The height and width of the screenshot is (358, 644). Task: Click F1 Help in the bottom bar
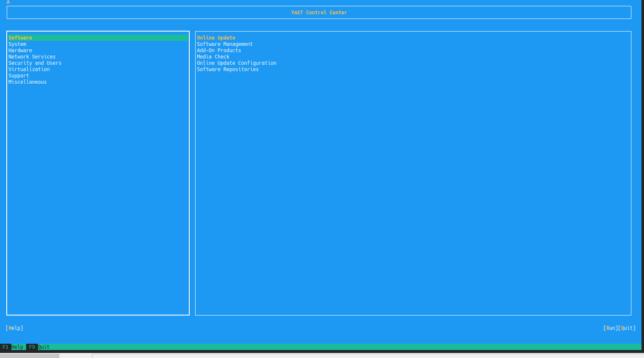[12, 347]
